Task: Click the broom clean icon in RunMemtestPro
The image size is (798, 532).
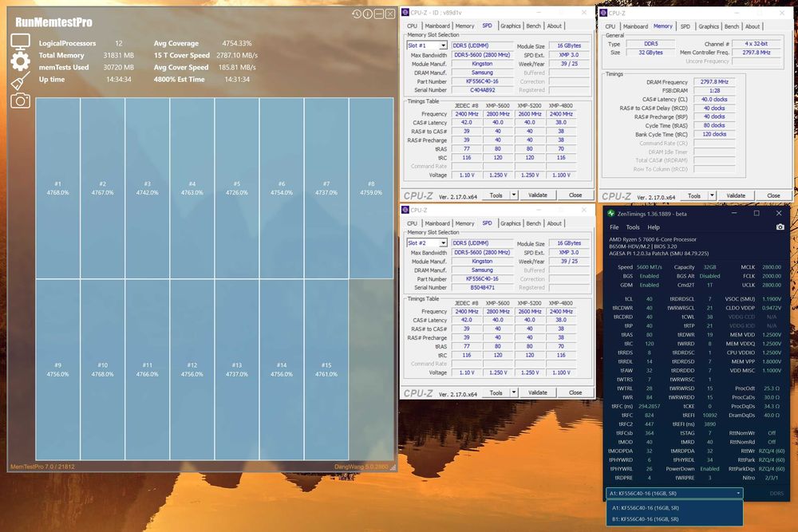Action: point(21,81)
